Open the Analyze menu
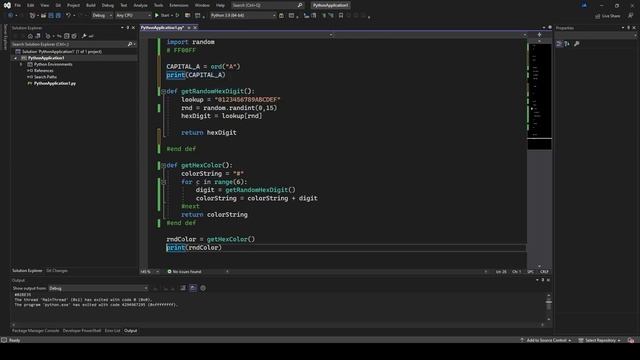The height and width of the screenshot is (360, 640). click(x=140, y=5)
